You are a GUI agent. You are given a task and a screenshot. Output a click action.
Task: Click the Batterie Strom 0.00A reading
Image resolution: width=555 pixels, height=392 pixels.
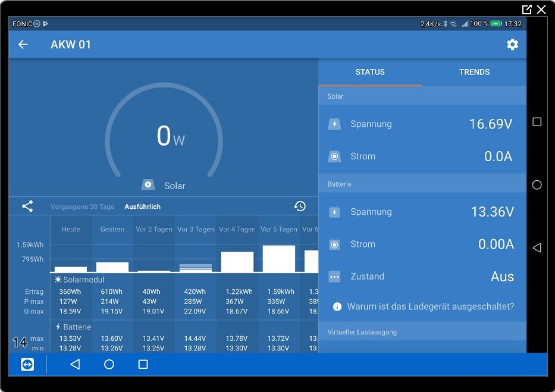pos(496,244)
